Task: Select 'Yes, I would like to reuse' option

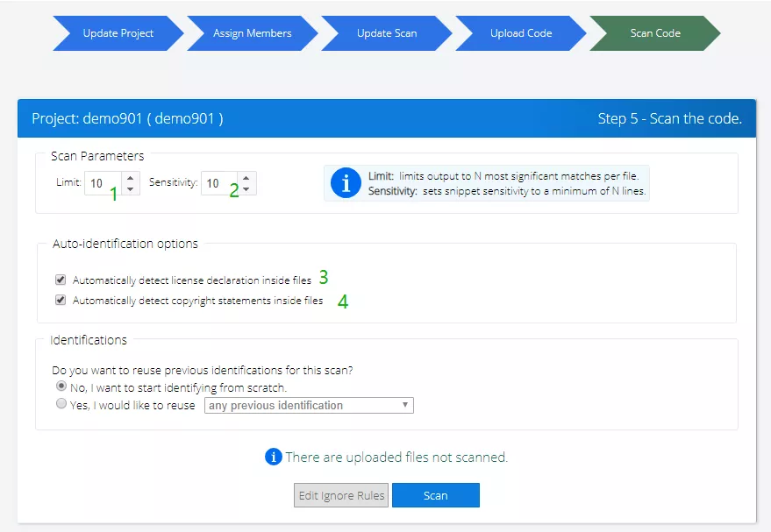Action: [x=61, y=404]
